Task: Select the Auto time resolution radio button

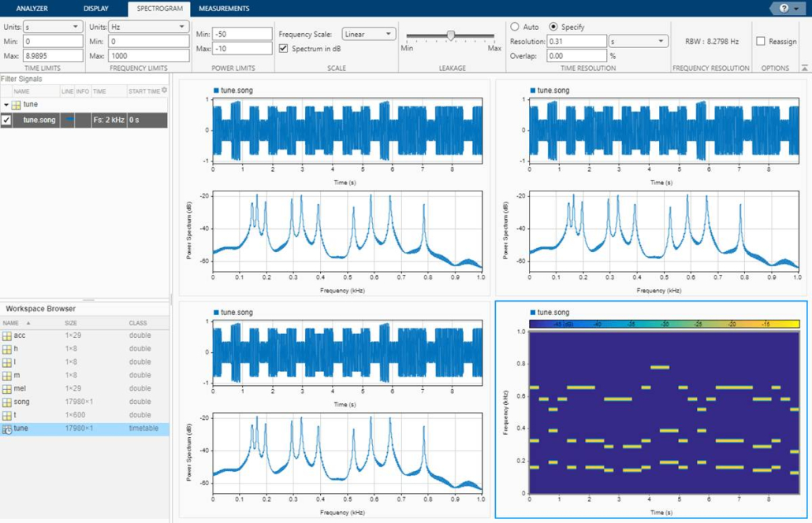Action: click(515, 26)
